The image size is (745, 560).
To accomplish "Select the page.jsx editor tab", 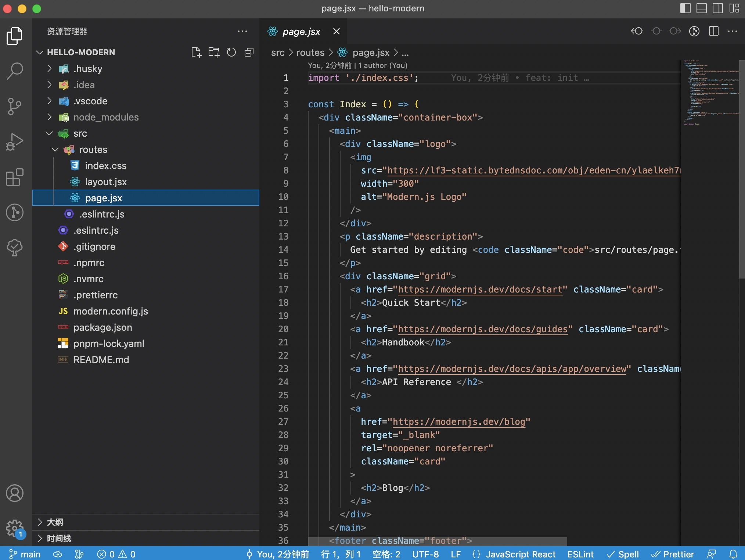I will pyautogui.click(x=303, y=32).
